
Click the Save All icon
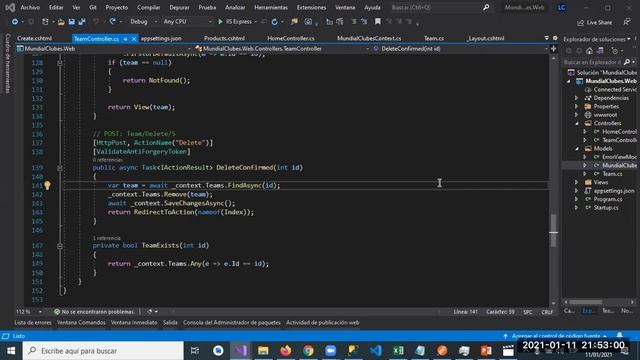pos(82,22)
